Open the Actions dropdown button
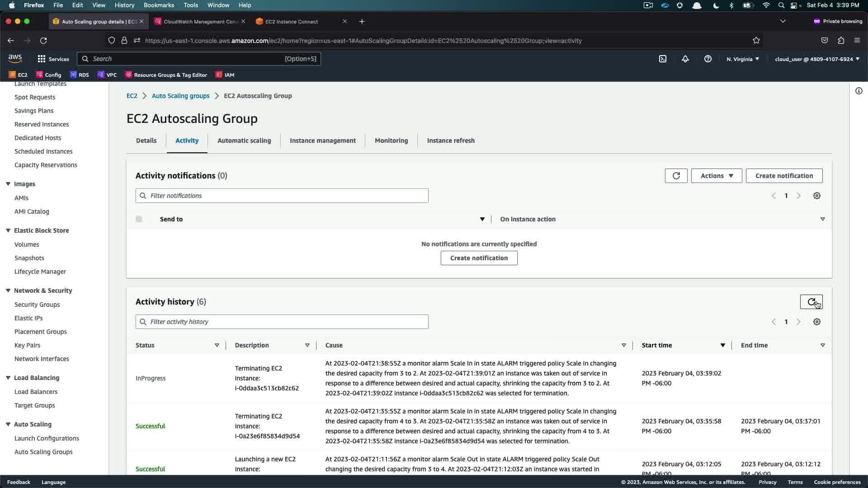The image size is (868, 488). (x=717, y=176)
